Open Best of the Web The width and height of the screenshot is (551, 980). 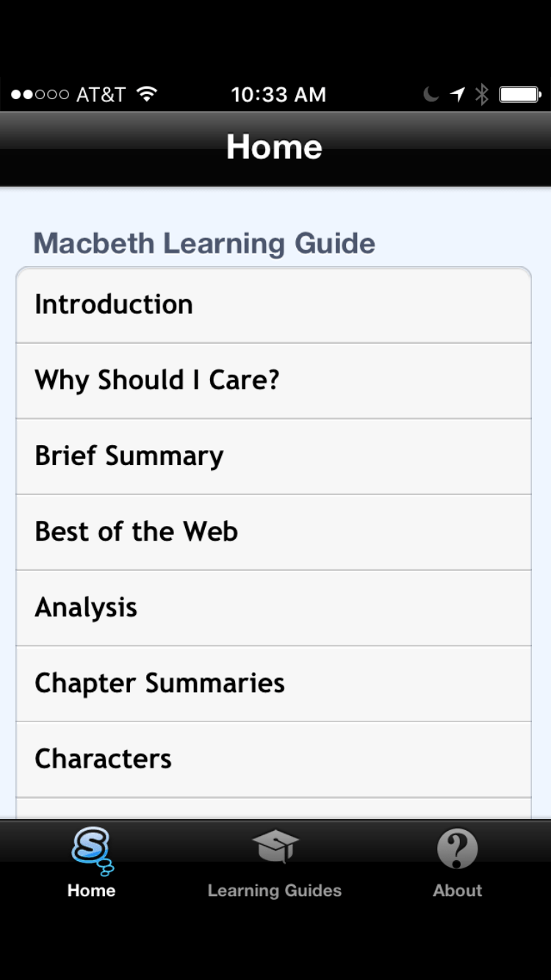click(x=273, y=532)
